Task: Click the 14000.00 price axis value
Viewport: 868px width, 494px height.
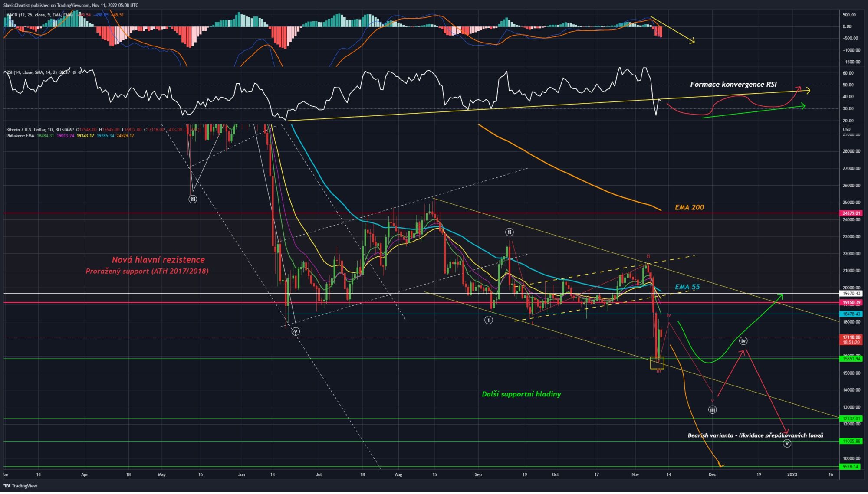Action: [x=851, y=390]
